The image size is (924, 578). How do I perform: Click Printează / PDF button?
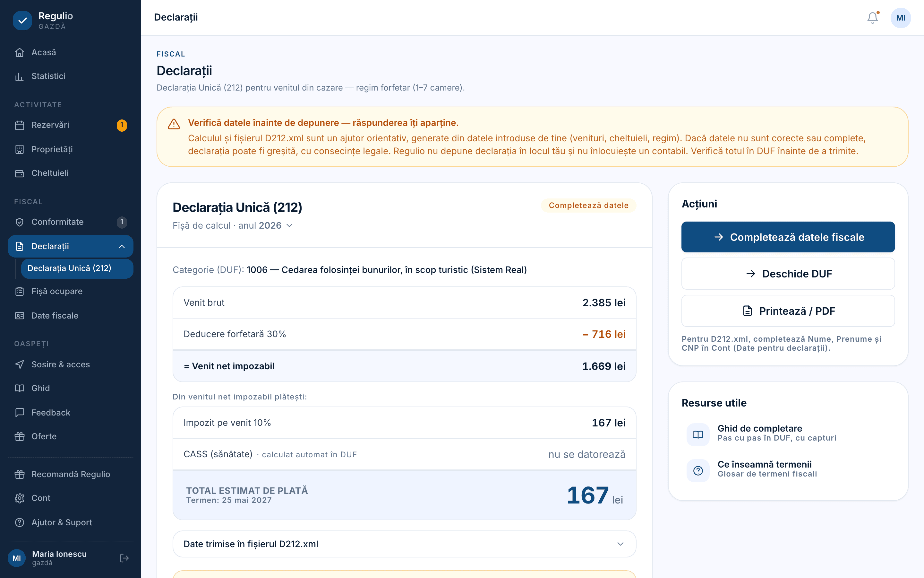point(788,311)
